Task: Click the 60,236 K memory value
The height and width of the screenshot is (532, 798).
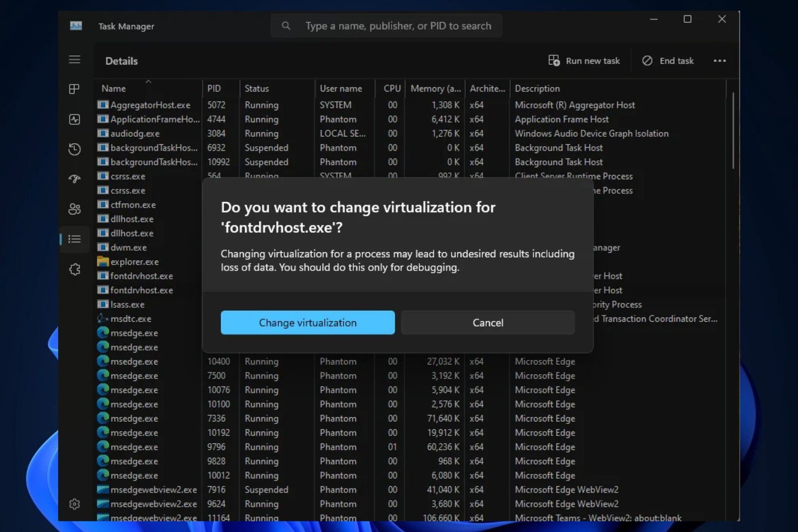Action: pyautogui.click(x=443, y=447)
